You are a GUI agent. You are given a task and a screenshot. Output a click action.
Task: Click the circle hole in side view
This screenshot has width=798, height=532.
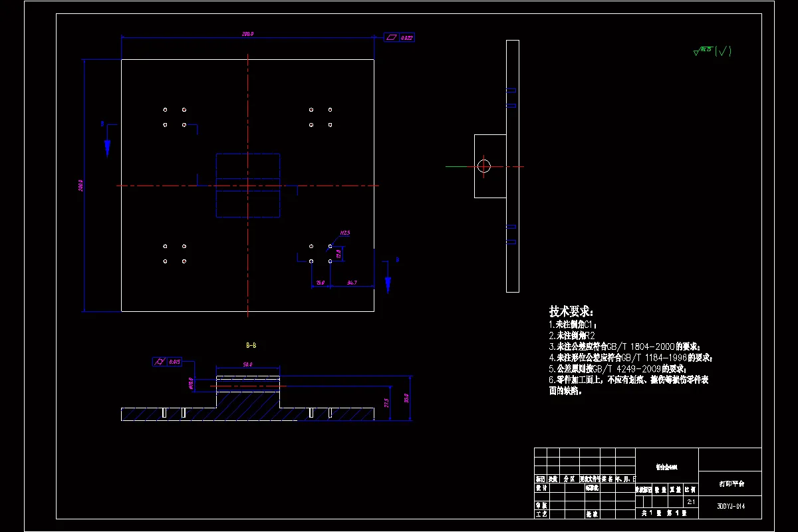tap(484, 166)
